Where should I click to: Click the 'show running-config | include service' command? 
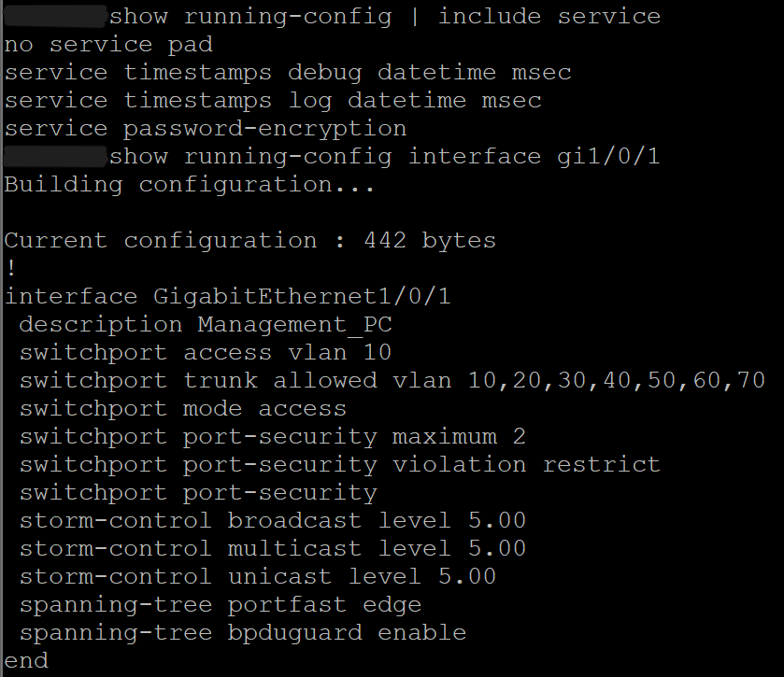pyautogui.click(x=384, y=16)
